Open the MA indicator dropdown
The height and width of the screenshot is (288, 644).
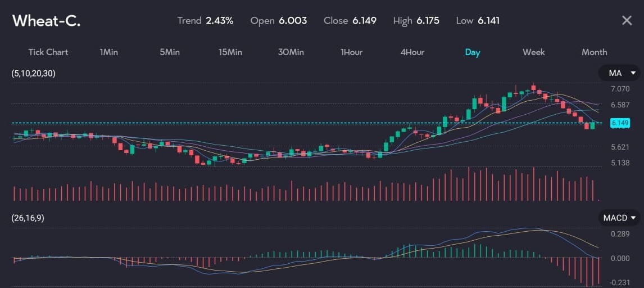click(619, 73)
